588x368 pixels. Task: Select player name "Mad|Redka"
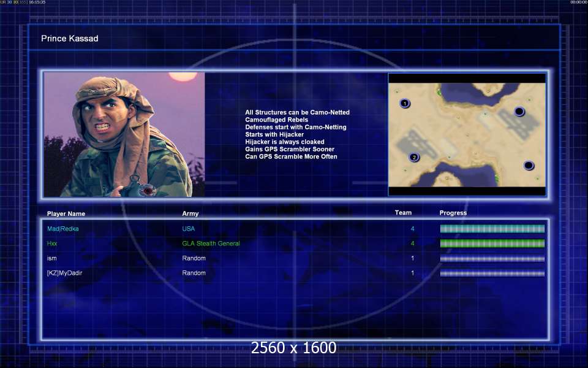(x=63, y=229)
